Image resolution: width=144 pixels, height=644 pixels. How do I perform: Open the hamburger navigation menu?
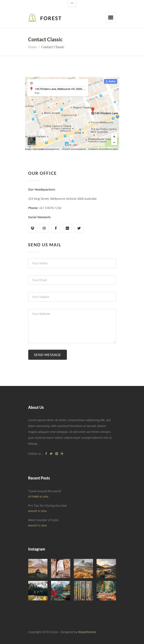[111, 17]
